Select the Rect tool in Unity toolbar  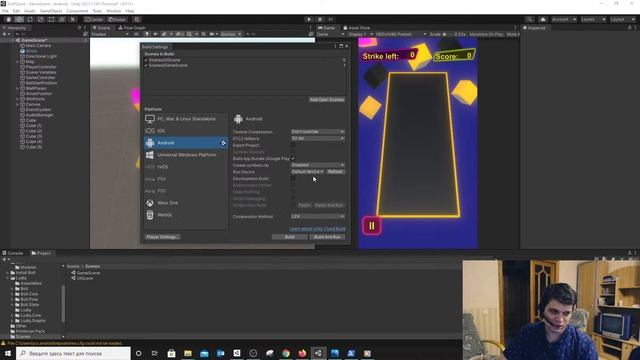click(51, 19)
